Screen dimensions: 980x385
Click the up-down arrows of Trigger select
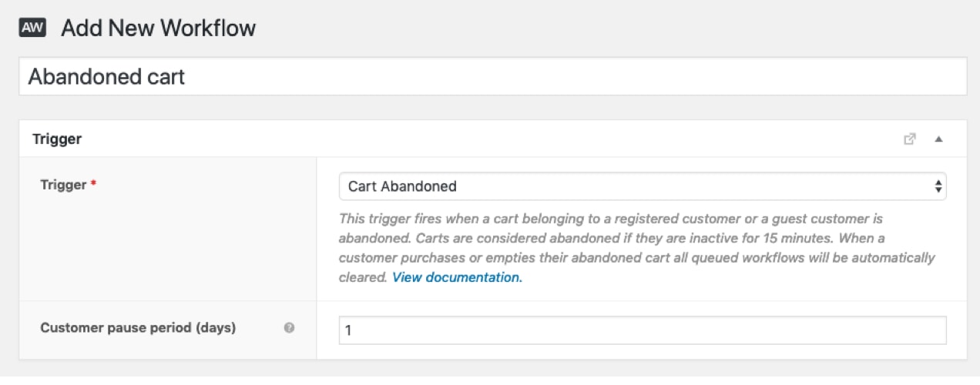click(938, 186)
